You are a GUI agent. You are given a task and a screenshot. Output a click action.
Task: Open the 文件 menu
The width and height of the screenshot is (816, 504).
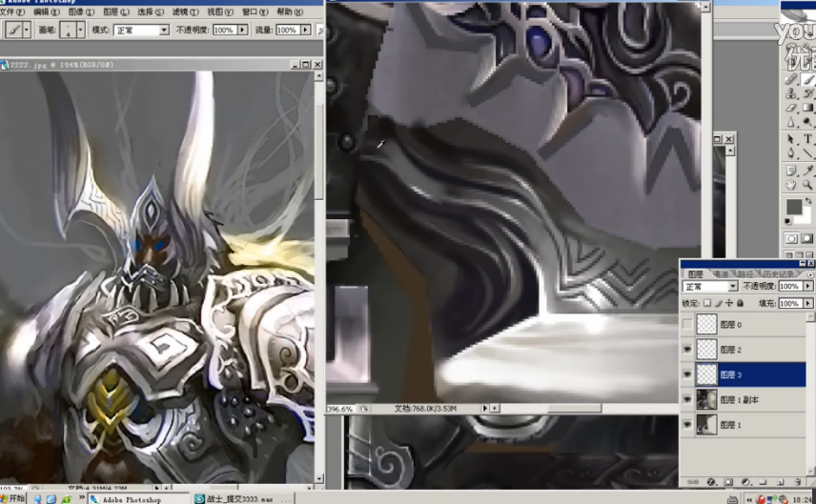(12, 11)
